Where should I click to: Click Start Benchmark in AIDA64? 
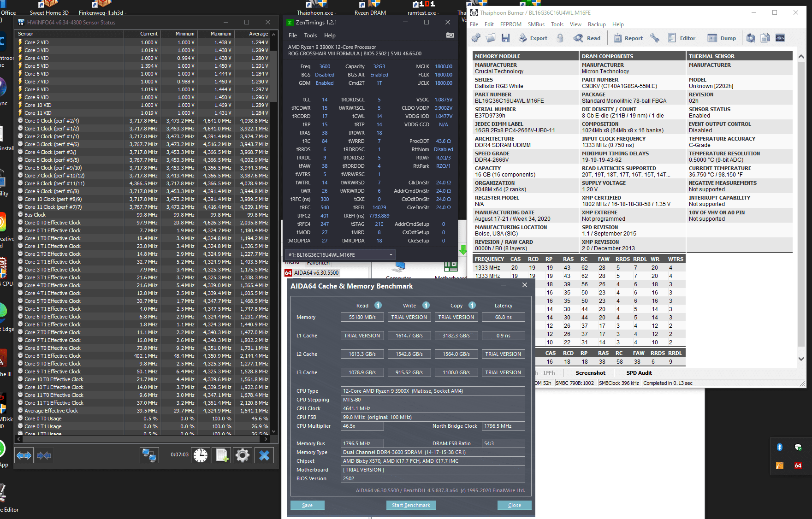(x=411, y=505)
